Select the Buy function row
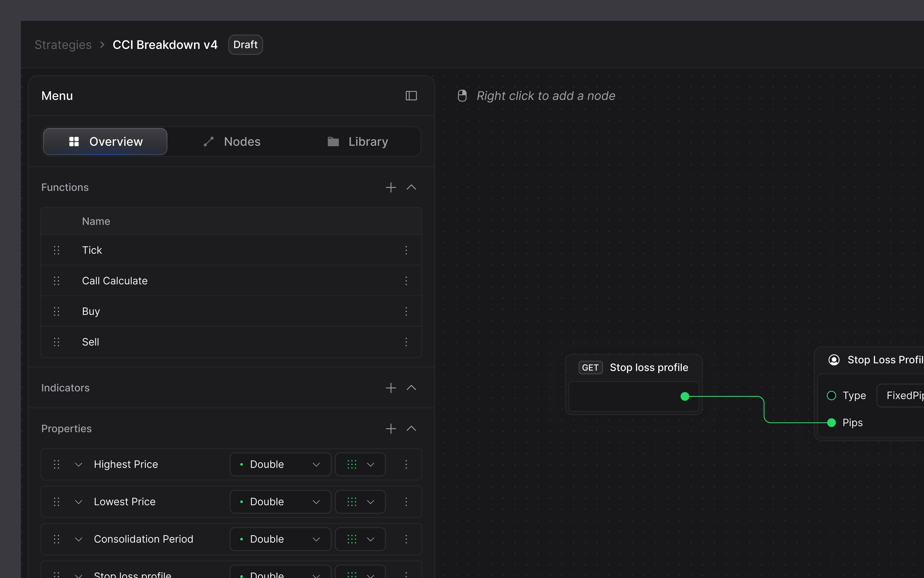This screenshot has width=924, height=578. pyautogui.click(x=231, y=311)
